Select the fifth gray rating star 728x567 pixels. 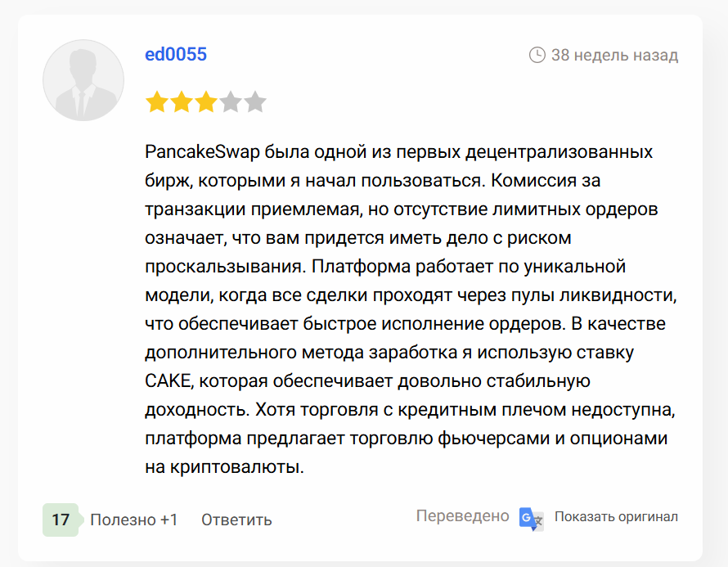(x=256, y=102)
